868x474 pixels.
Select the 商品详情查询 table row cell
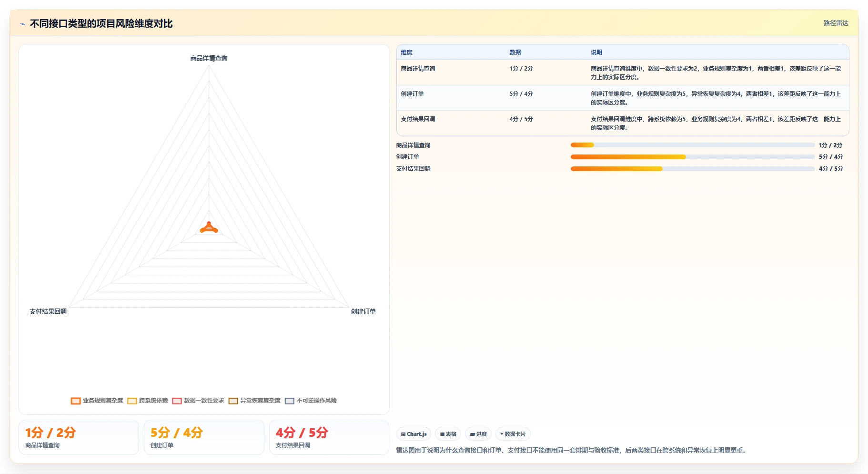coord(418,69)
